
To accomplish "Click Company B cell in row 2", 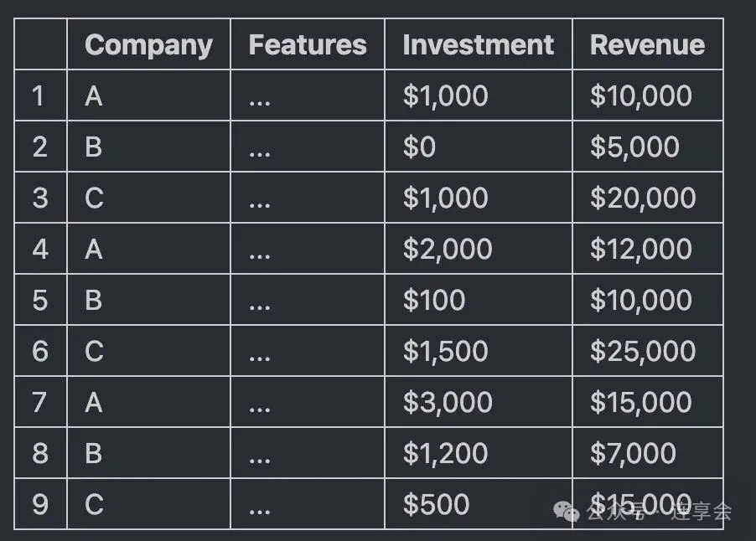I will point(148,147).
